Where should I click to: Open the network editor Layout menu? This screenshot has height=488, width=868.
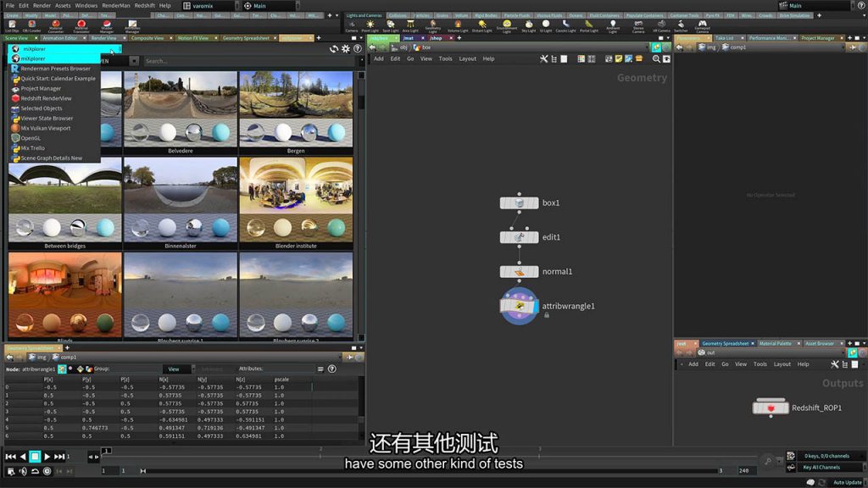(x=467, y=58)
